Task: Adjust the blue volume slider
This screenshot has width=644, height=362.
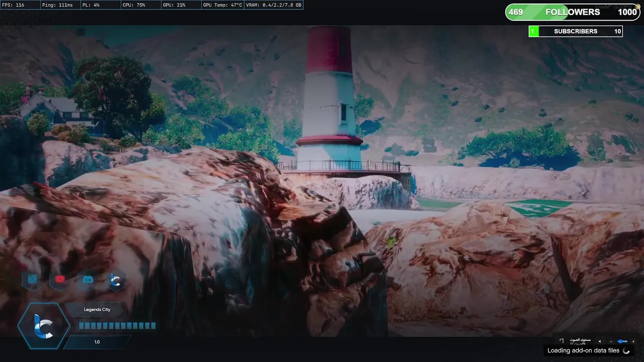Action: tap(622, 341)
